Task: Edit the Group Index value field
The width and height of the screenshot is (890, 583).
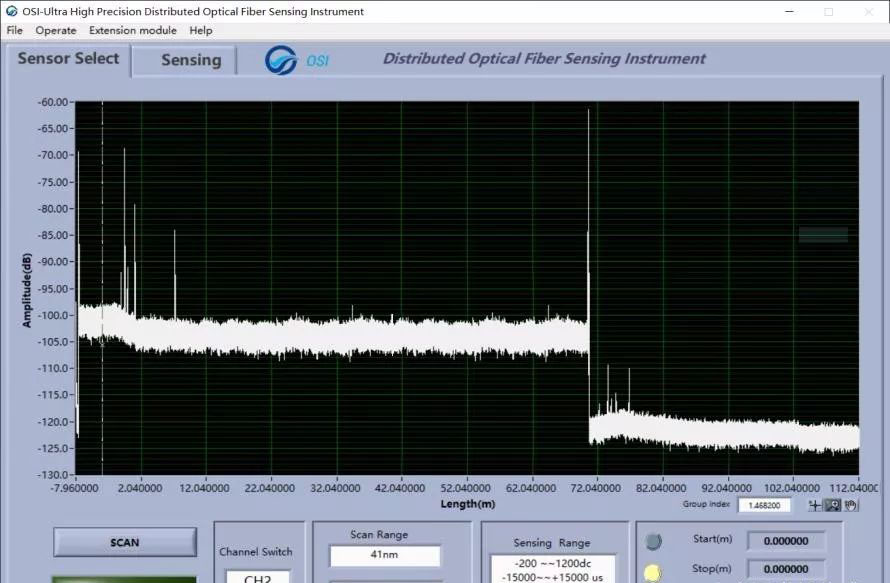Action: 764,505
